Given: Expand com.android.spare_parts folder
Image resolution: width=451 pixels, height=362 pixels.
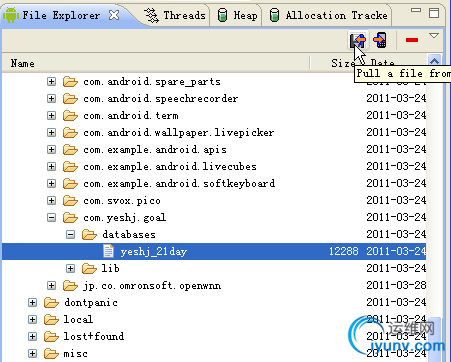Looking at the screenshot, I should point(51,82).
